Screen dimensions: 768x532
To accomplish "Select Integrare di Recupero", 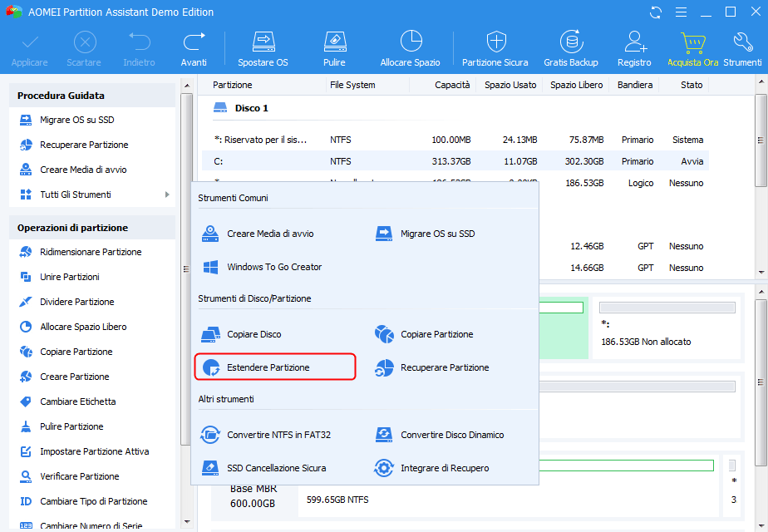I will pos(432,468).
